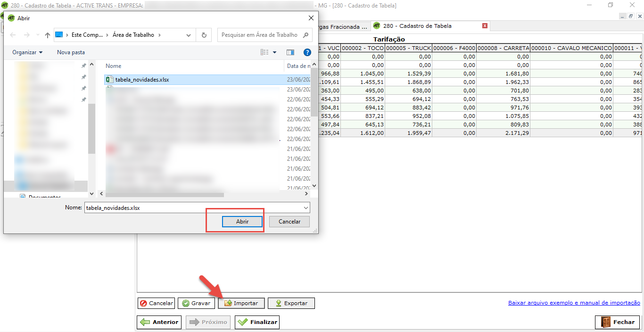Click the Exportar button
Image resolution: width=644 pixels, height=332 pixels.
point(291,303)
